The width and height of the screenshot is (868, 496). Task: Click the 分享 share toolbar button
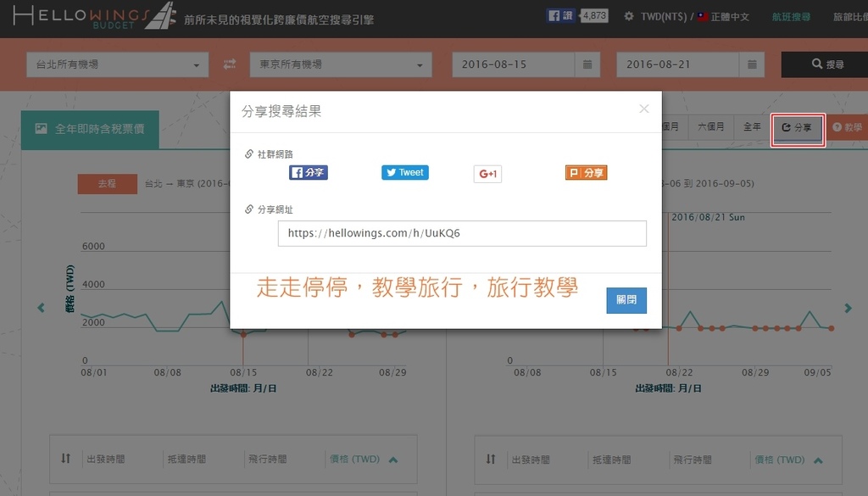tap(797, 128)
